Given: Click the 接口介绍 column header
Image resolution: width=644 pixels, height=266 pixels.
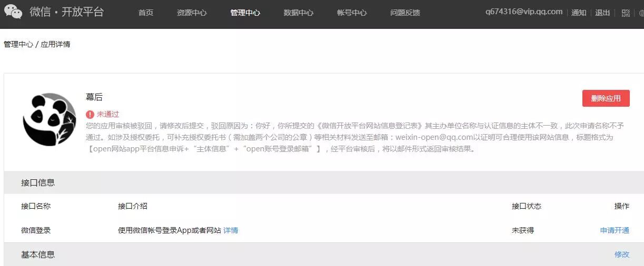Looking at the screenshot, I should [x=133, y=206].
